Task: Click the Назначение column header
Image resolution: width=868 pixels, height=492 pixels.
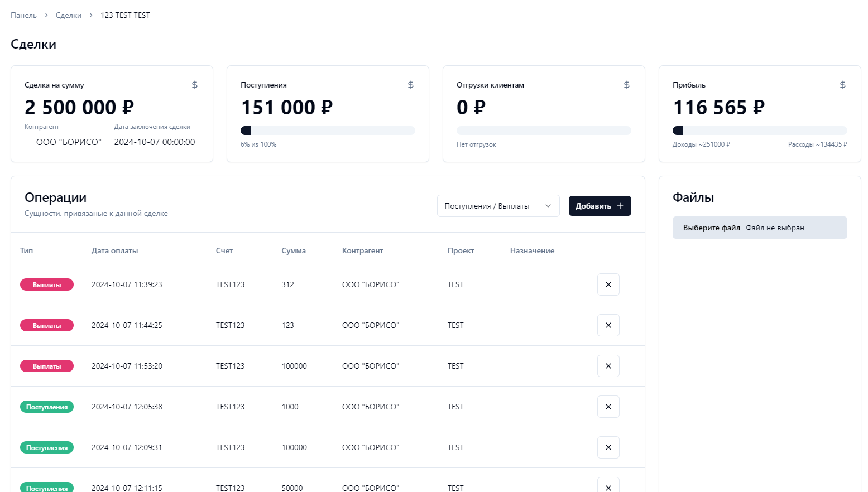Action: tap(532, 250)
